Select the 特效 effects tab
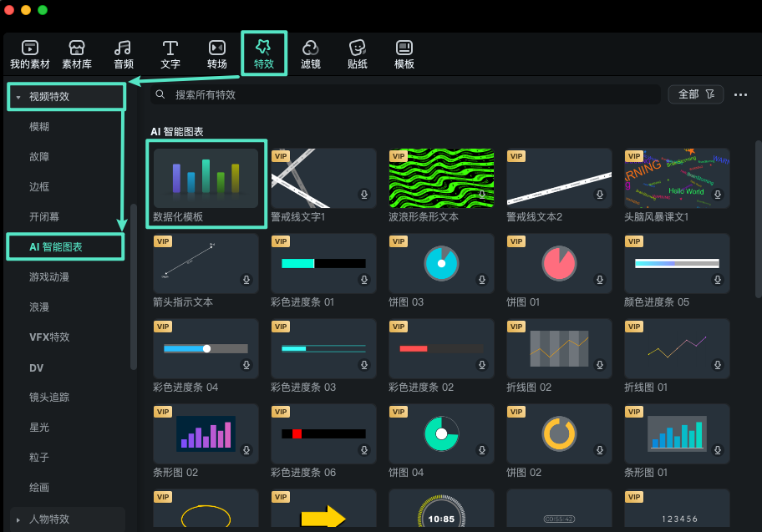 (264, 53)
